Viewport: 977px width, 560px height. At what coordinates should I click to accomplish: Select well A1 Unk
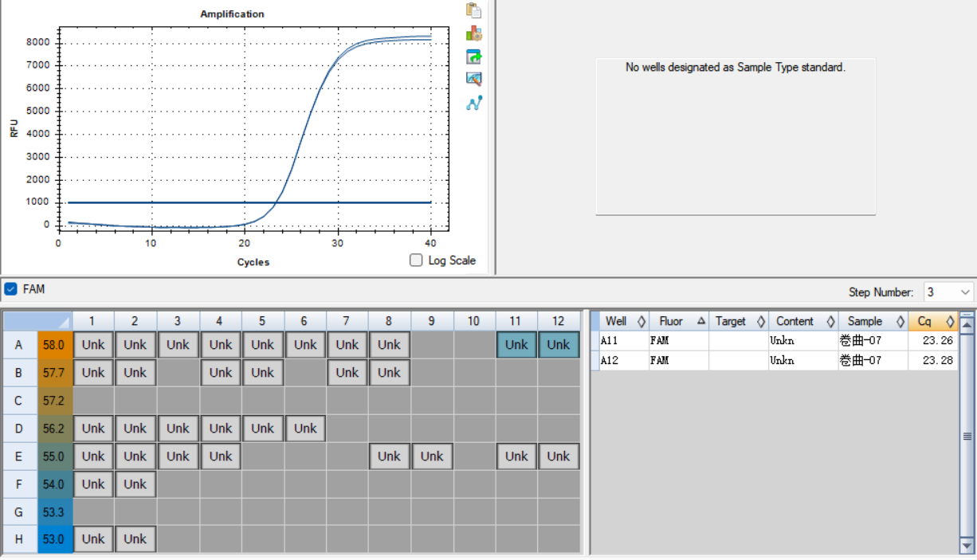click(x=92, y=345)
